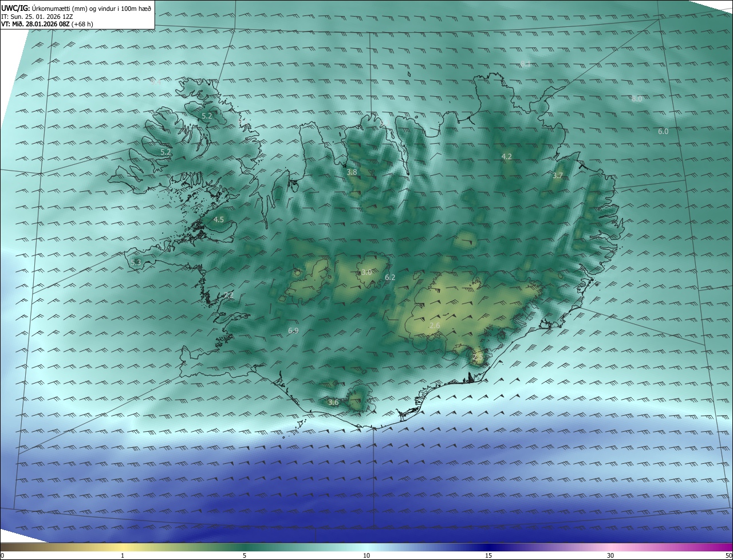
Task: Click the 3.6 value label near the south coast
Action: (x=333, y=403)
